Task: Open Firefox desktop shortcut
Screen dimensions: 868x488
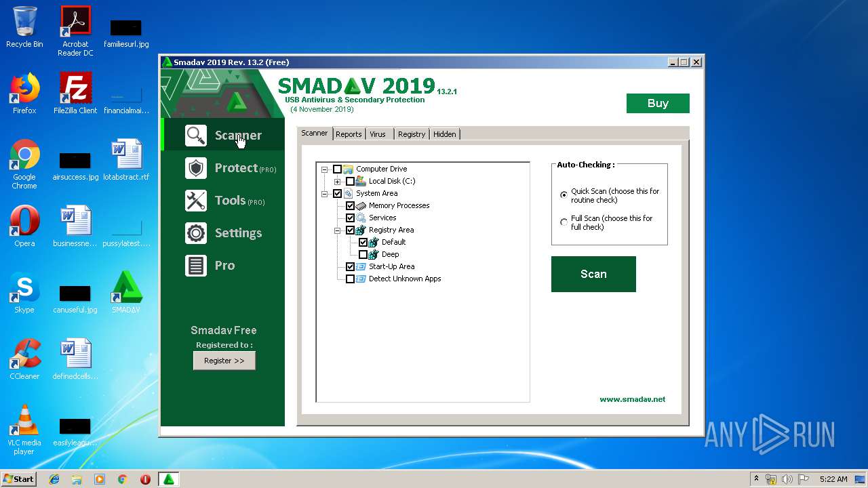Action: point(24,94)
